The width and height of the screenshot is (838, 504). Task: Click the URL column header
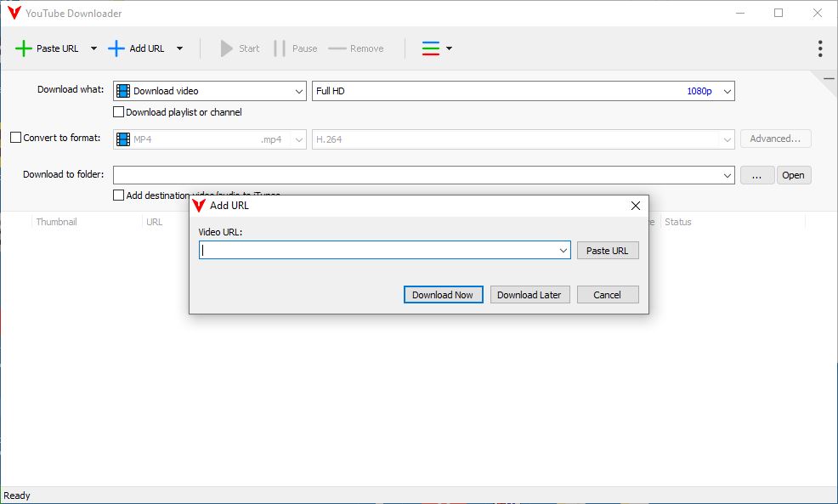[155, 222]
